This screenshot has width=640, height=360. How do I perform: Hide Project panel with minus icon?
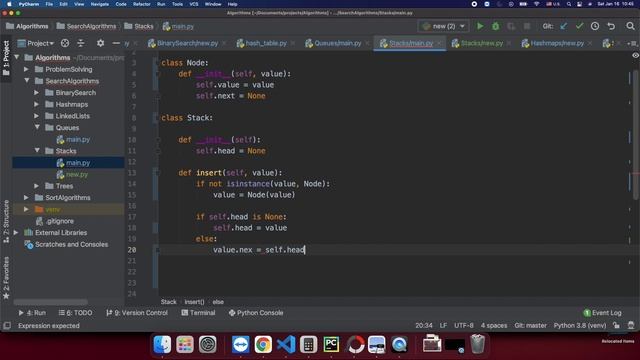(x=116, y=43)
